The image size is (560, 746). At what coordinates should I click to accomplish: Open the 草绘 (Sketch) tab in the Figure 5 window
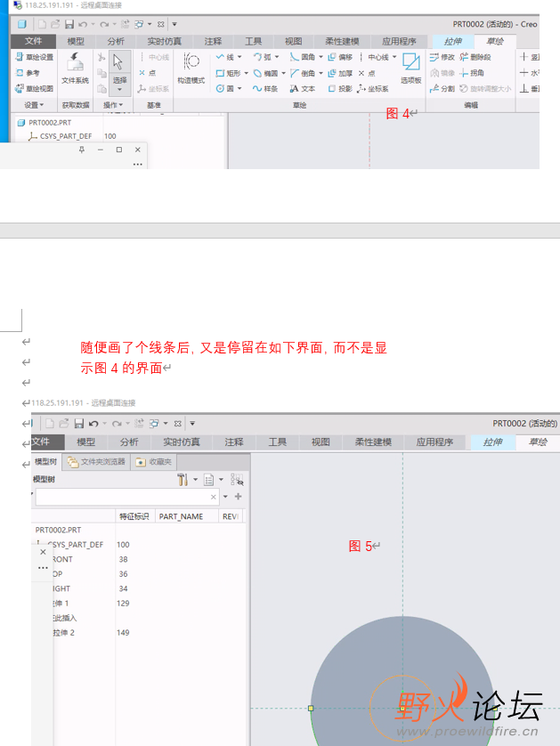click(x=538, y=442)
